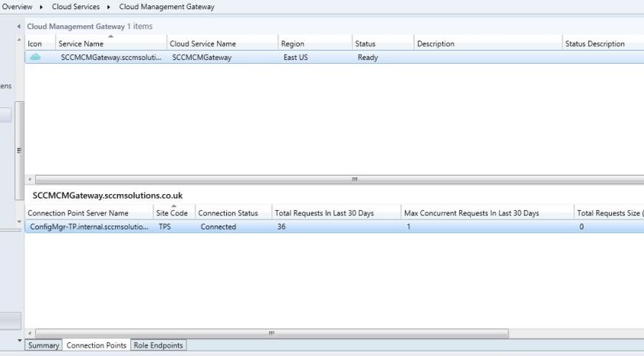Sort by Connection Status column header
This screenshot has height=356, width=644.
(x=233, y=213)
